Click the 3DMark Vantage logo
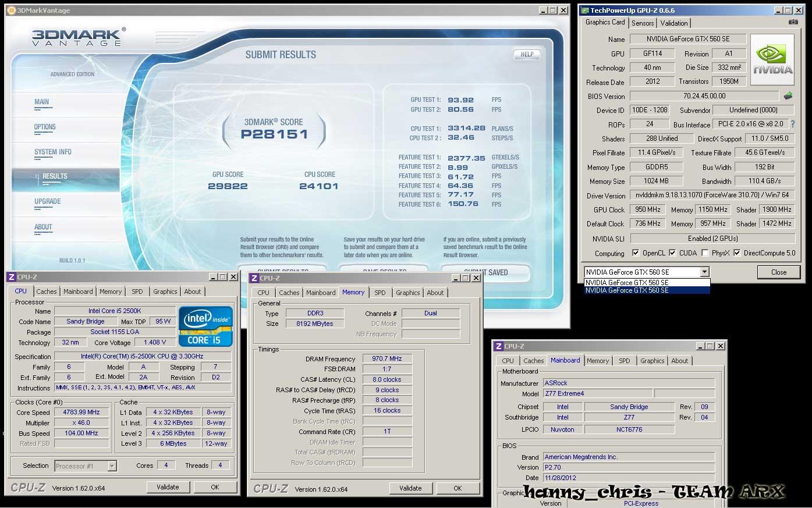 click(78, 37)
